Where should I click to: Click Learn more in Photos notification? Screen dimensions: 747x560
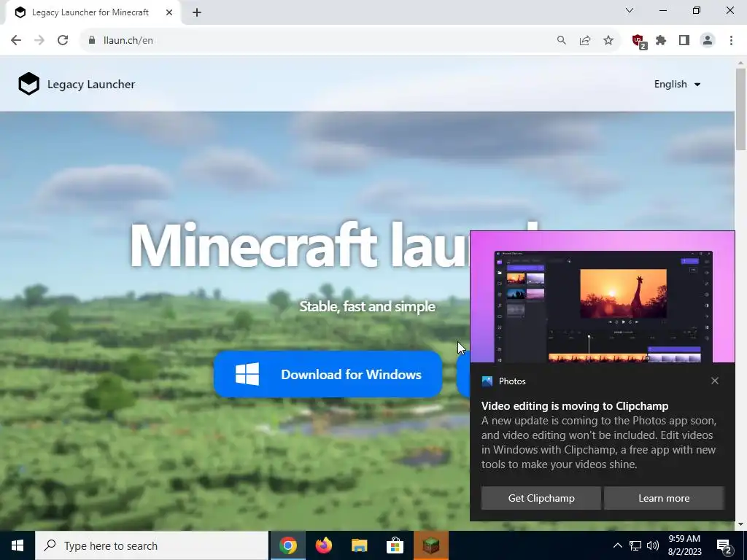[x=664, y=498]
